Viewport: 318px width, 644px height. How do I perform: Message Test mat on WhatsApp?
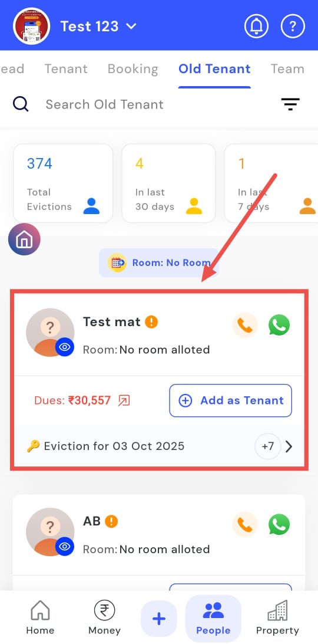(279, 326)
